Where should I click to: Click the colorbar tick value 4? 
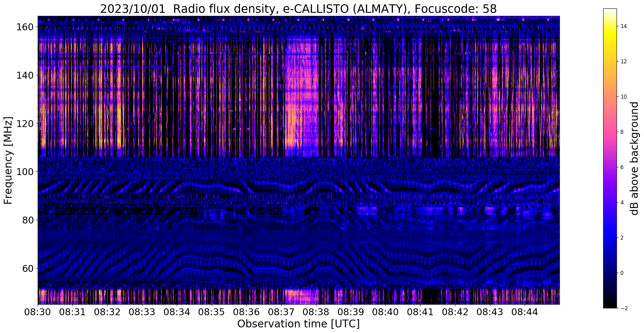(x=622, y=203)
